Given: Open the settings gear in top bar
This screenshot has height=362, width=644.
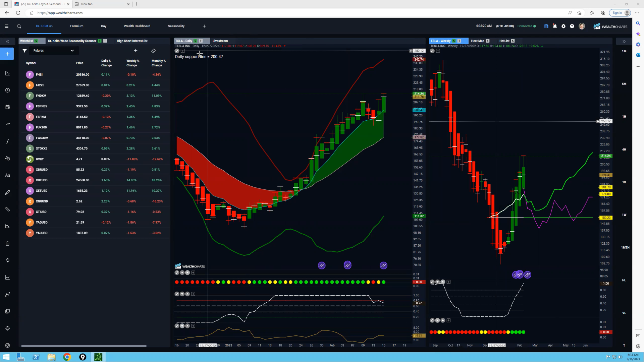Looking at the screenshot, I should [563, 26].
